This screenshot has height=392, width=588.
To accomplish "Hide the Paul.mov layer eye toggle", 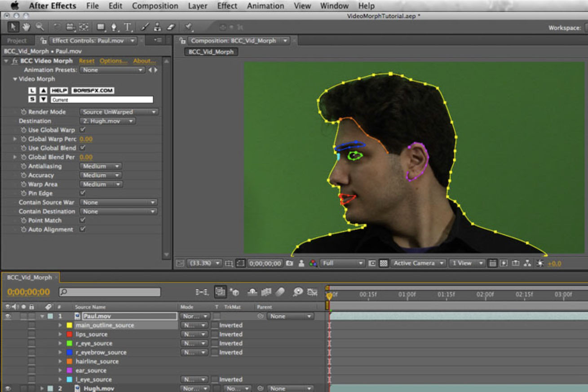I will pos(8,316).
